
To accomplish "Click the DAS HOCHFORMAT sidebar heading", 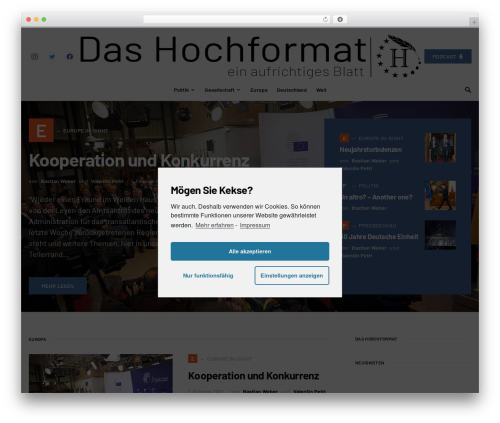I will pos(376,339).
